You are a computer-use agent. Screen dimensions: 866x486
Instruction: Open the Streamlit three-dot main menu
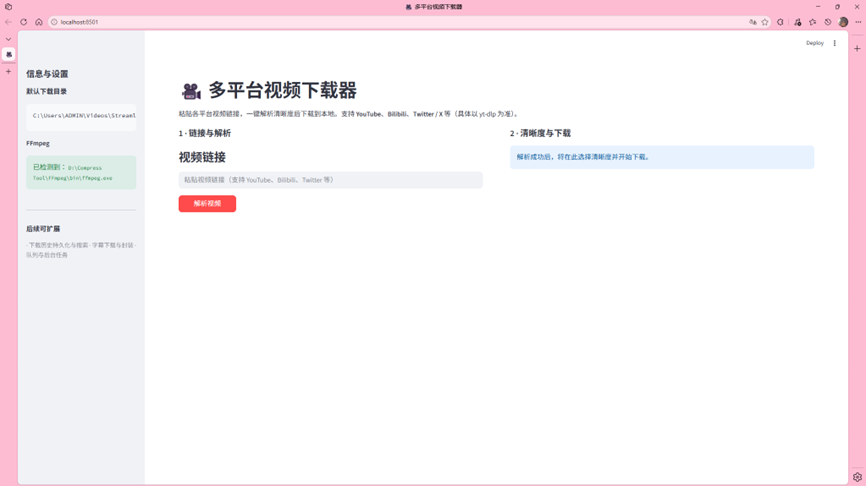[x=835, y=43]
